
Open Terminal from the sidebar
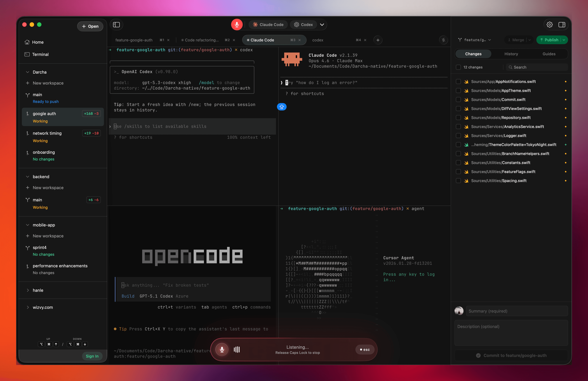tap(40, 54)
